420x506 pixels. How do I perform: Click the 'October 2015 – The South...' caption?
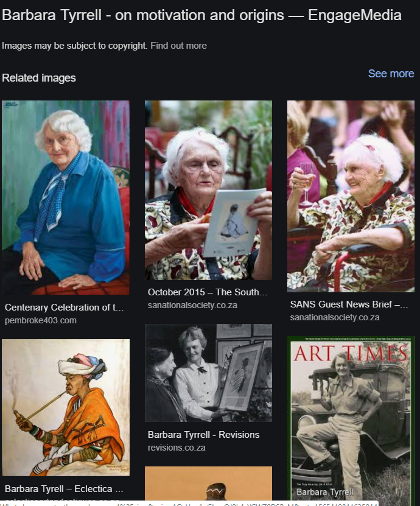click(x=208, y=292)
